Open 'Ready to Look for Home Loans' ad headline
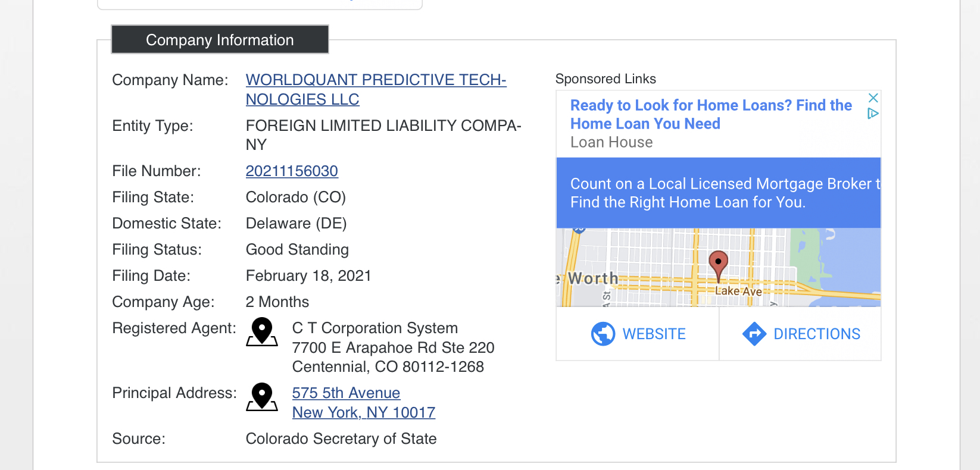The image size is (980, 470). pyautogui.click(x=711, y=114)
